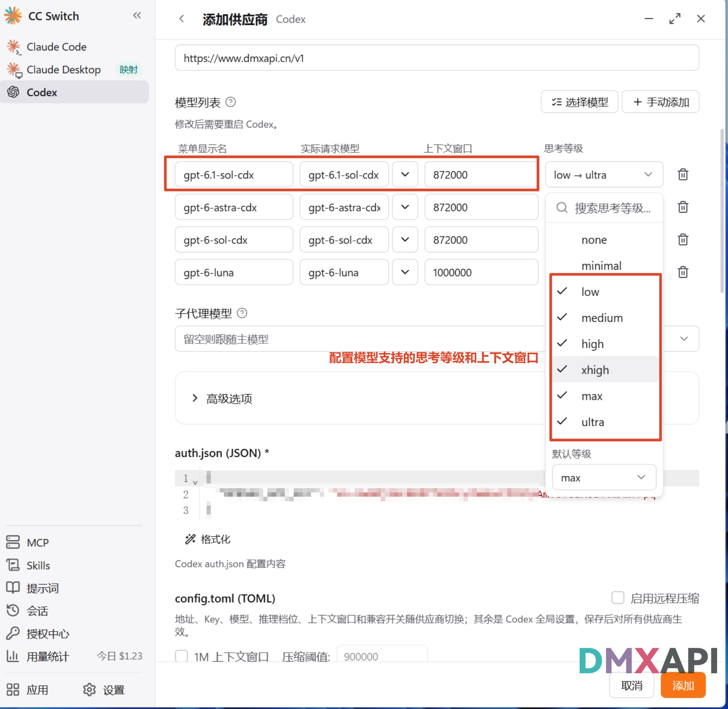Delete the gpt-6-luna model row
Viewport: 728px width, 709px height.
[x=683, y=272]
